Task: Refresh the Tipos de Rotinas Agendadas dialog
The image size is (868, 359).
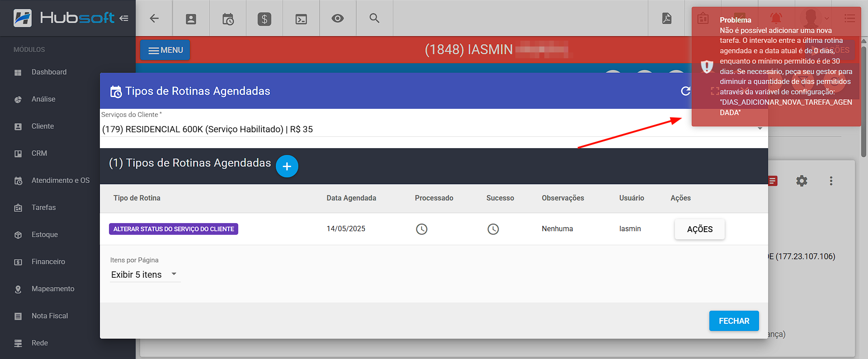Action: pos(685,91)
